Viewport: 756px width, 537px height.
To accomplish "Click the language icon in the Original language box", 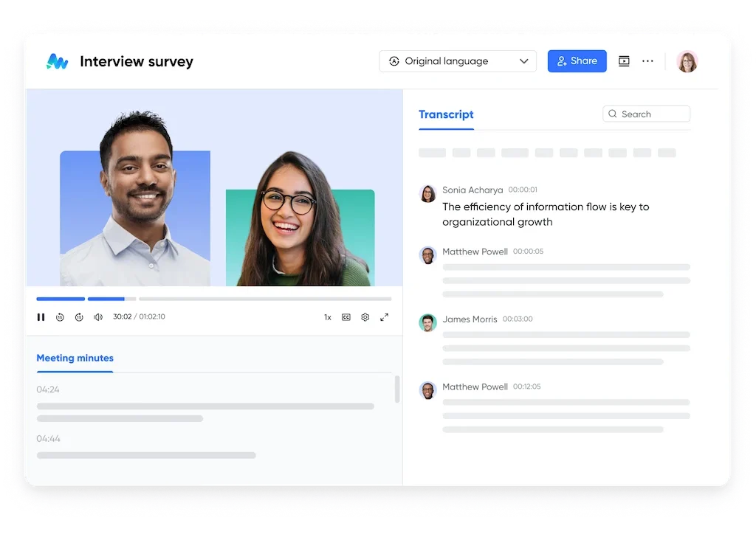I will (x=394, y=61).
